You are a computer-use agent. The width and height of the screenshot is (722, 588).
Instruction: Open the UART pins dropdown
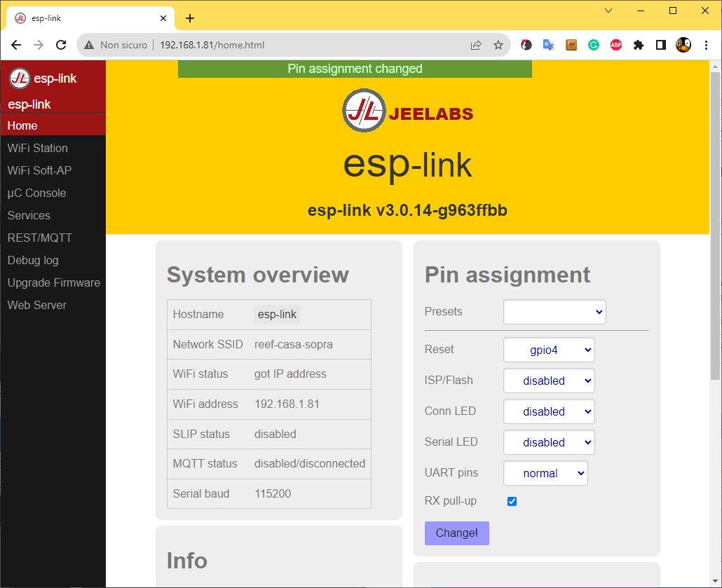tap(545, 473)
